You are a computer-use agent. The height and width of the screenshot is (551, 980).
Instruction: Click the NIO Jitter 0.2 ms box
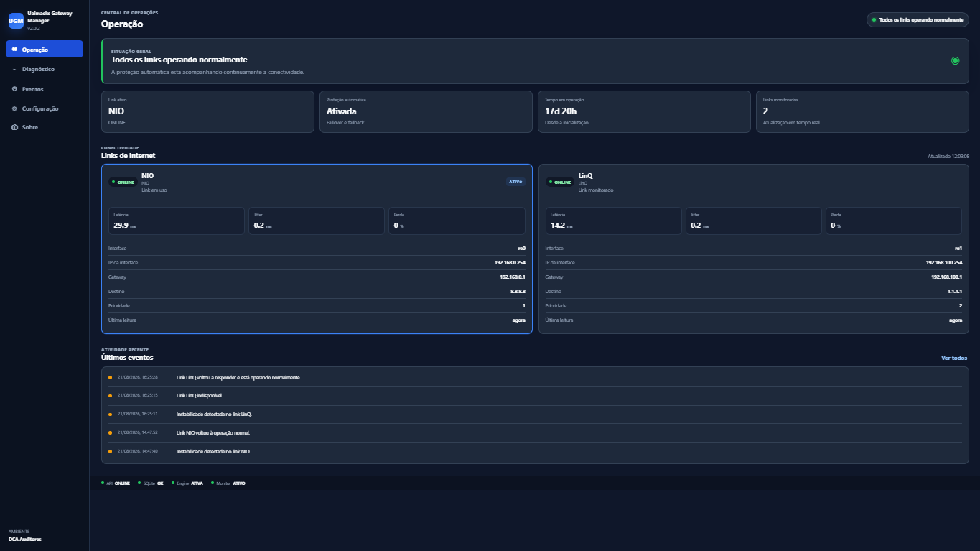pos(317,221)
